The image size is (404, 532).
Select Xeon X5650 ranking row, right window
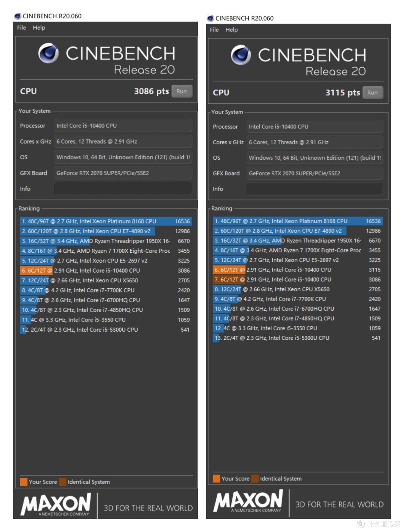point(298,289)
